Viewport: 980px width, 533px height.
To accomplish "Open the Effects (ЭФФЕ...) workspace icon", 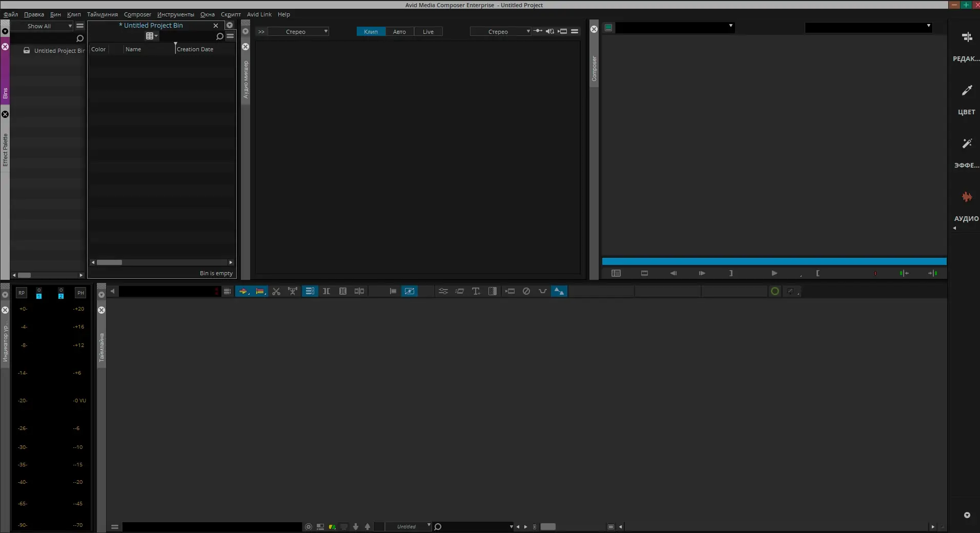I will tap(967, 143).
